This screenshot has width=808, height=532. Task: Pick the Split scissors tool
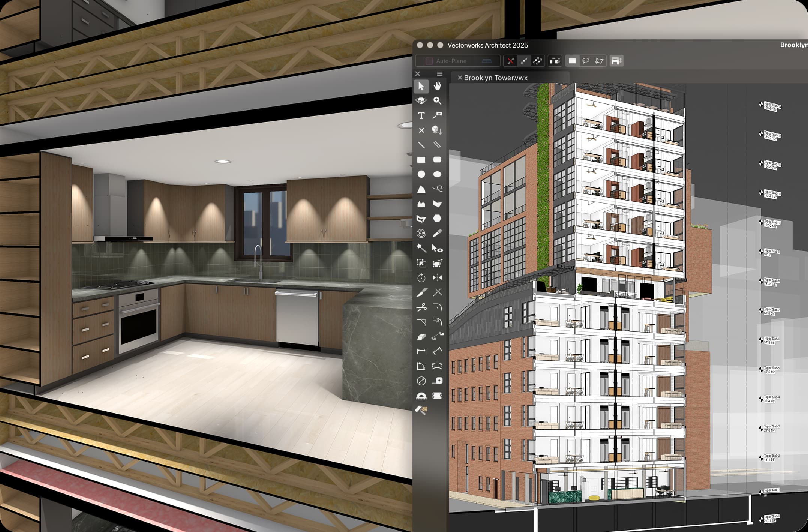tap(421, 307)
